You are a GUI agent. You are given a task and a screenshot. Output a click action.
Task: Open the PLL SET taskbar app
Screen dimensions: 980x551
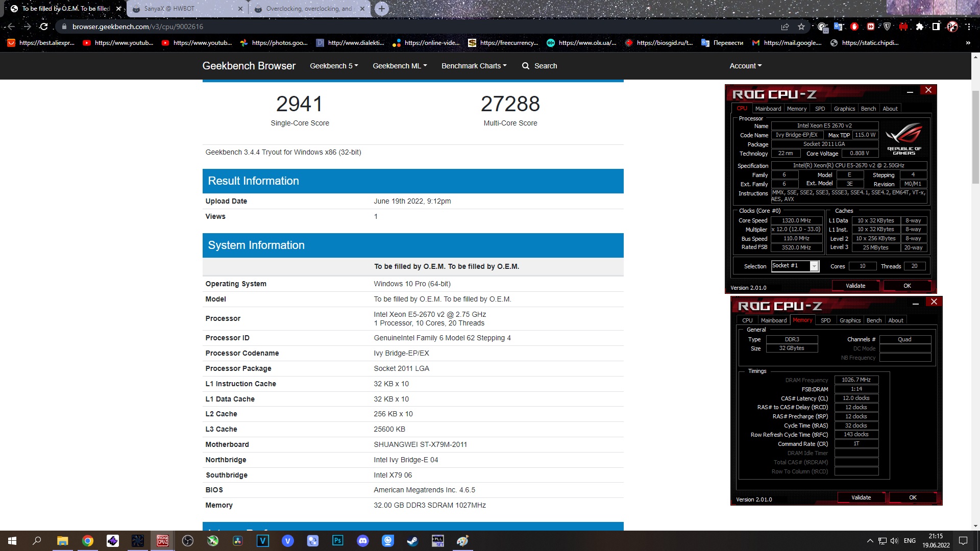438,541
